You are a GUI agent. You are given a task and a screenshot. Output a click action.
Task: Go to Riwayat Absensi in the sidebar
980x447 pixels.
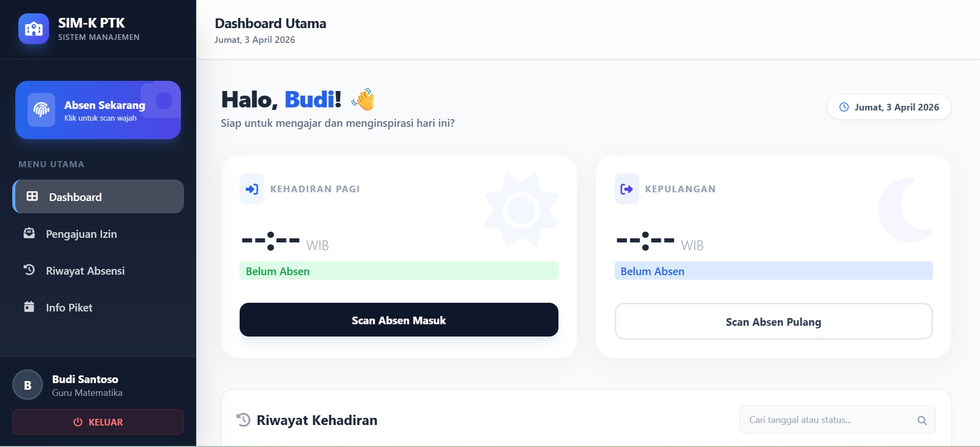pyautogui.click(x=85, y=271)
